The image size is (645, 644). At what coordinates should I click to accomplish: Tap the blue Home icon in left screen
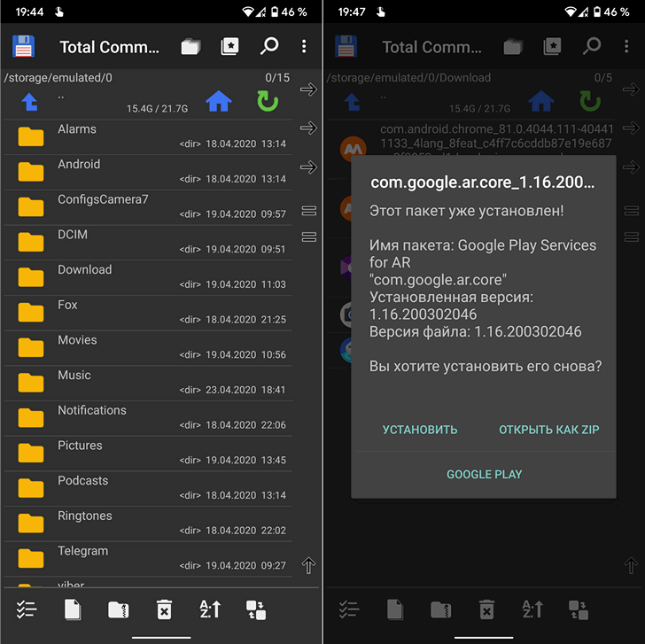tap(219, 101)
